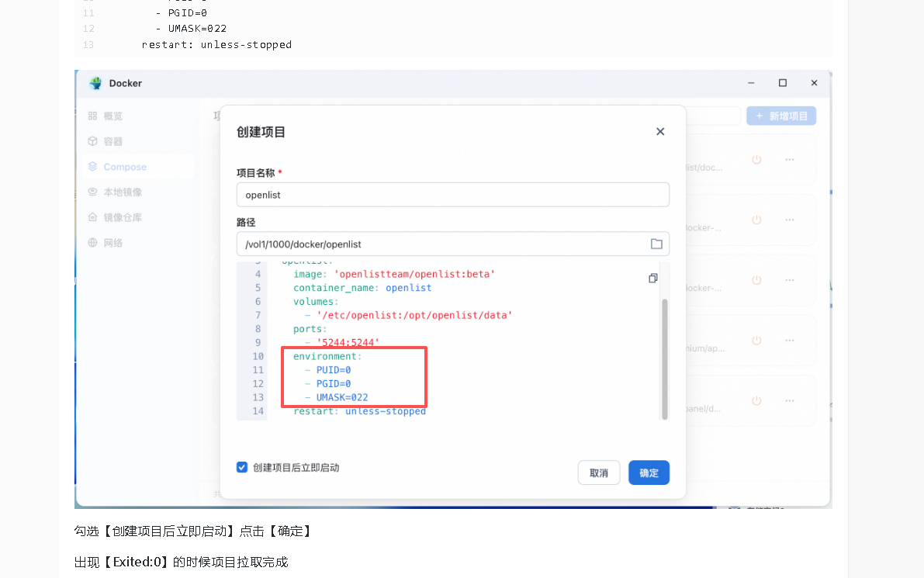The width and height of the screenshot is (924, 578).
Task: Minimize the Docker window
Action: 751,83
